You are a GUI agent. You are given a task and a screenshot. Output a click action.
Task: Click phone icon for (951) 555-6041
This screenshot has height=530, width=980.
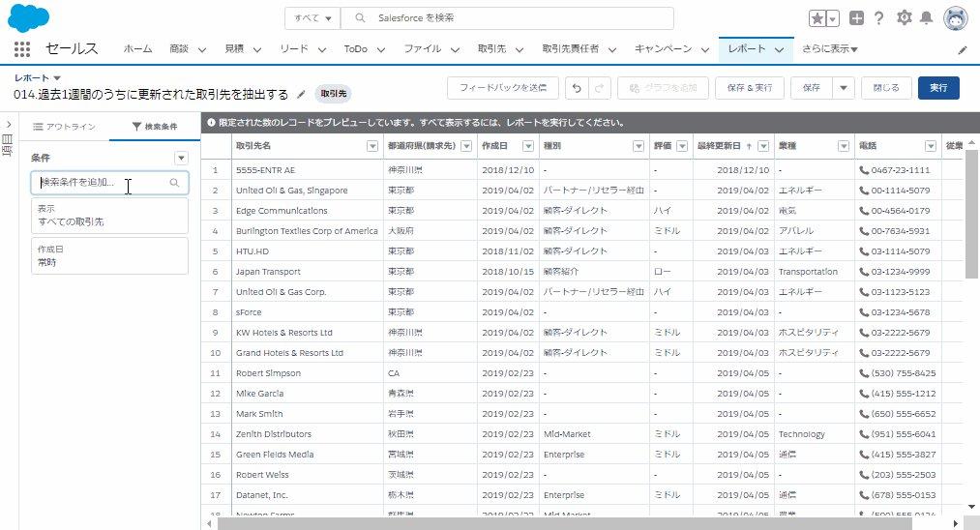864,433
